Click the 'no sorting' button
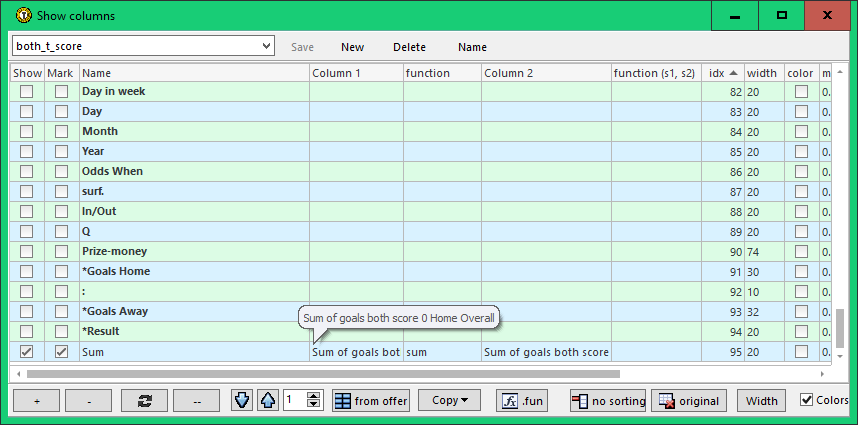Image resolution: width=858 pixels, height=425 pixels. tap(608, 401)
